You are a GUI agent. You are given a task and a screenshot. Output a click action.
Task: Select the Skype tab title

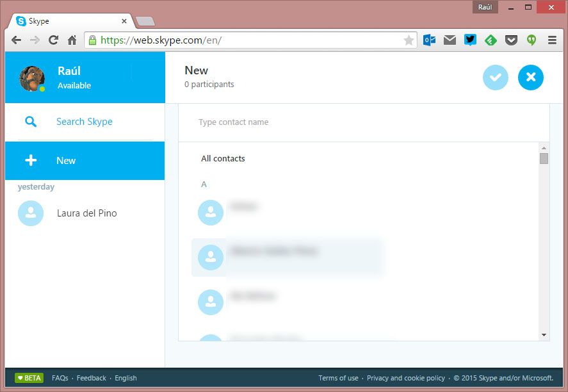tap(39, 21)
